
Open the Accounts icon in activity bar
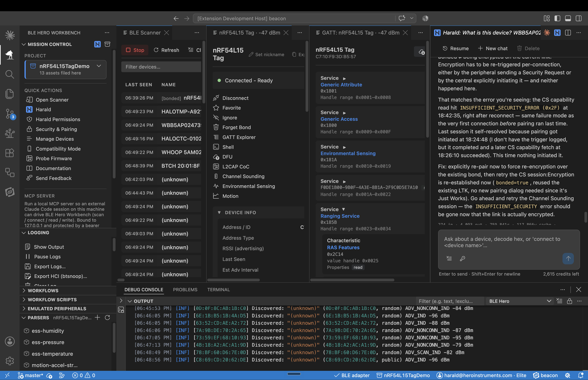10,342
